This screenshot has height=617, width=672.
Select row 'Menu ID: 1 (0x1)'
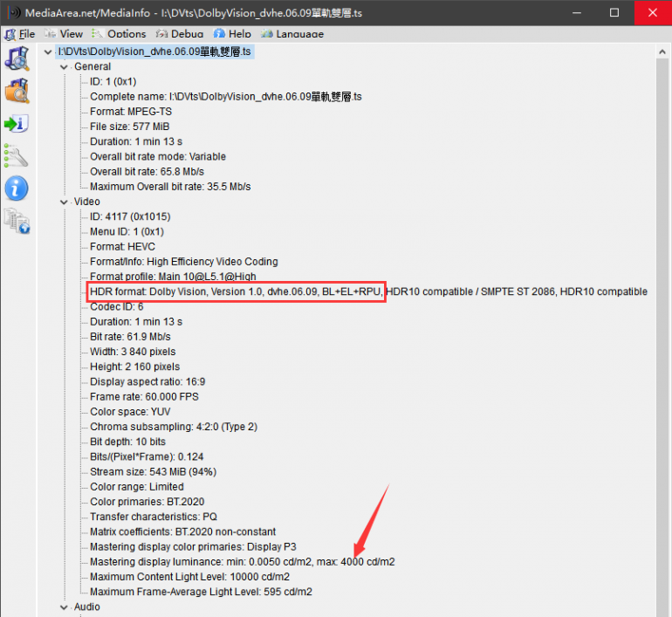pyautogui.click(x=127, y=232)
